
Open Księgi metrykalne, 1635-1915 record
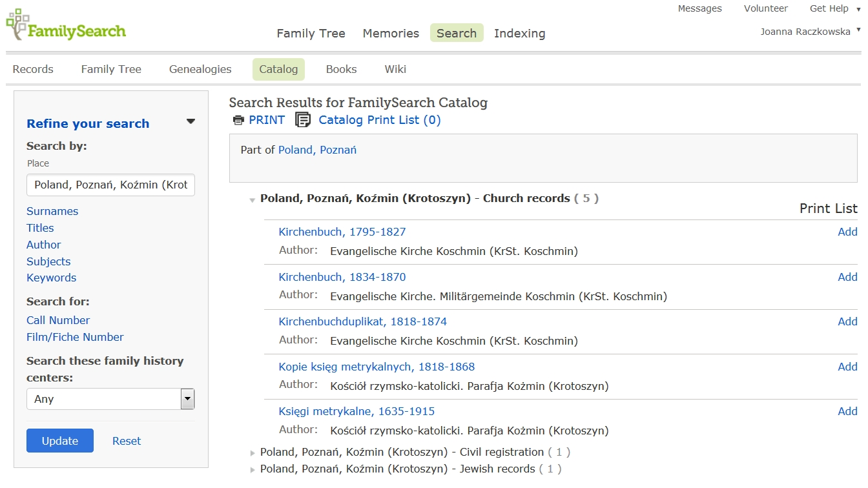[x=356, y=411]
